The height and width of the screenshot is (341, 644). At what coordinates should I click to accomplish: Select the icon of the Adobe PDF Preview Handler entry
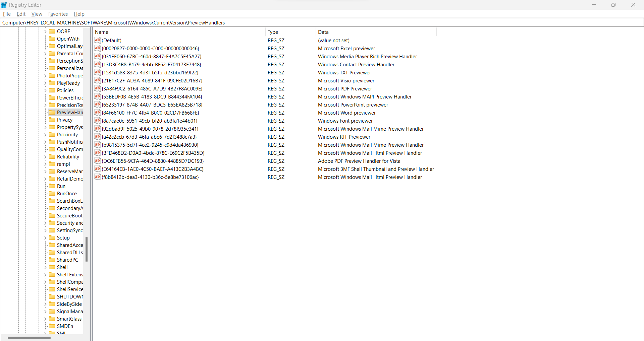point(97,161)
